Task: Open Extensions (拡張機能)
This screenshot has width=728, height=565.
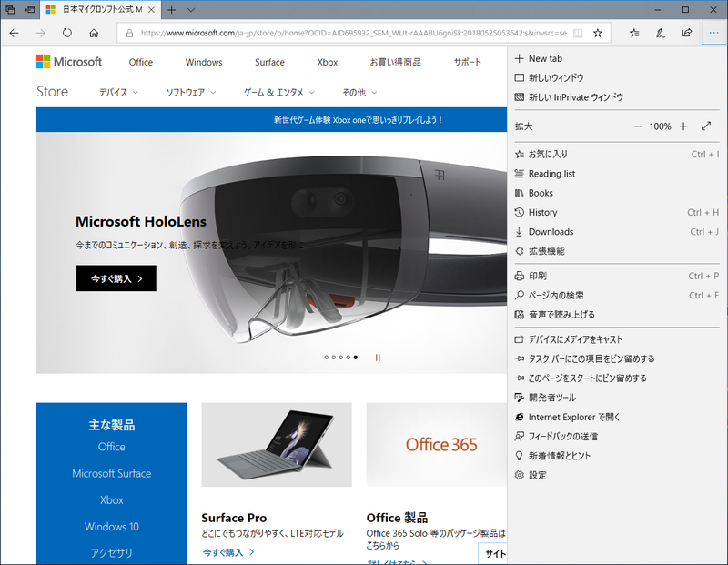Action: click(550, 250)
